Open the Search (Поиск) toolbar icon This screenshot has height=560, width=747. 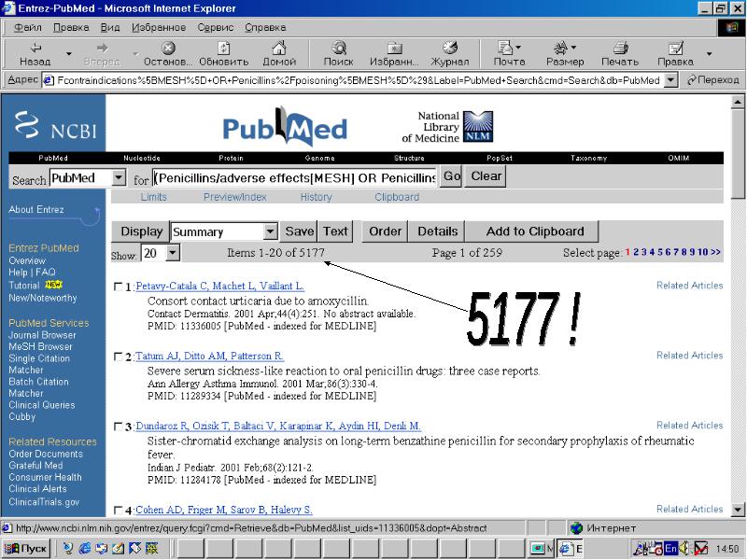tap(339, 49)
